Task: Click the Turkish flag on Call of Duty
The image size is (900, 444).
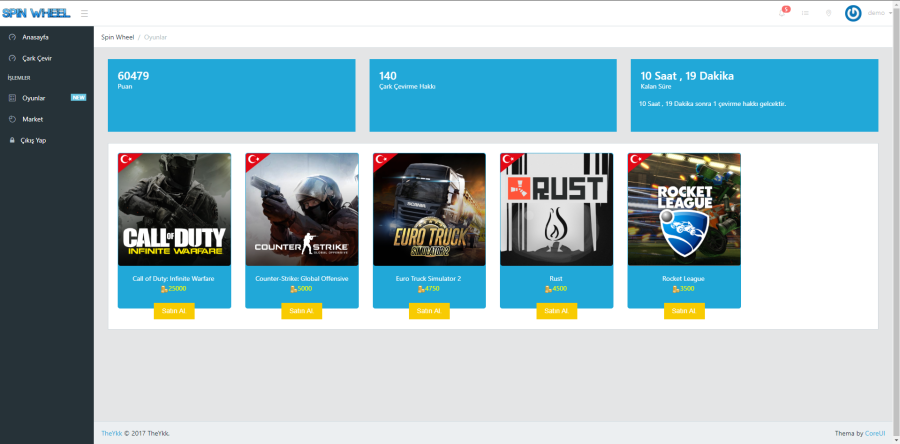Action: (x=126, y=160)
